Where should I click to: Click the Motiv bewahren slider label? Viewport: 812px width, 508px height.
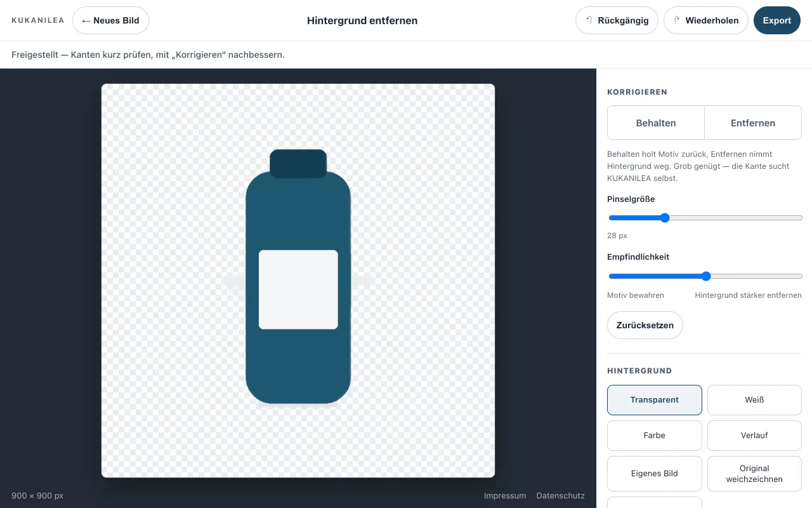[636, 295]
